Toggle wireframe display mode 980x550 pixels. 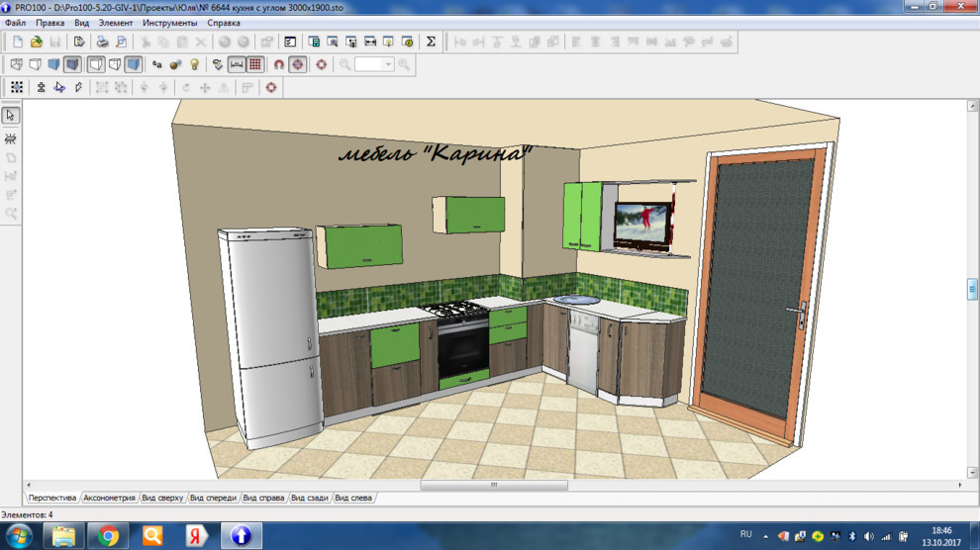[x=17, y=64]
